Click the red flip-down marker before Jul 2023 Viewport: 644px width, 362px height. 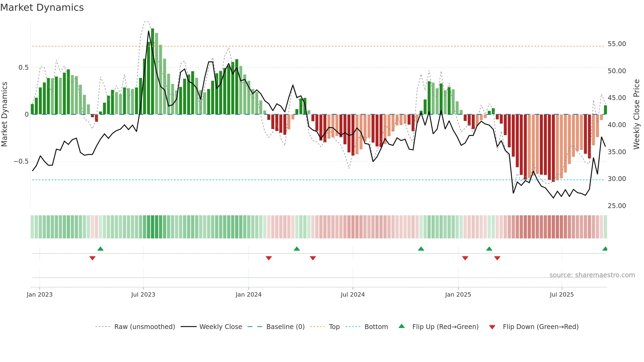92,258
